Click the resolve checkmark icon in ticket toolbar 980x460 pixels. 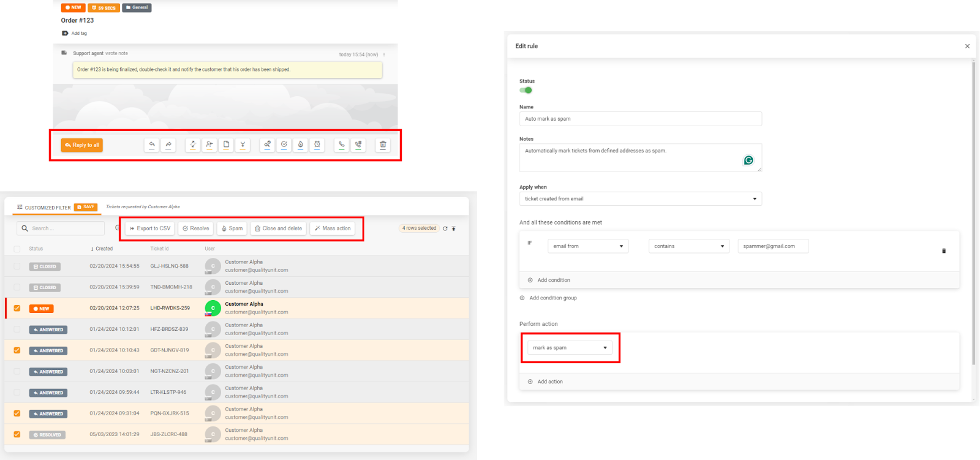point(284,145)
